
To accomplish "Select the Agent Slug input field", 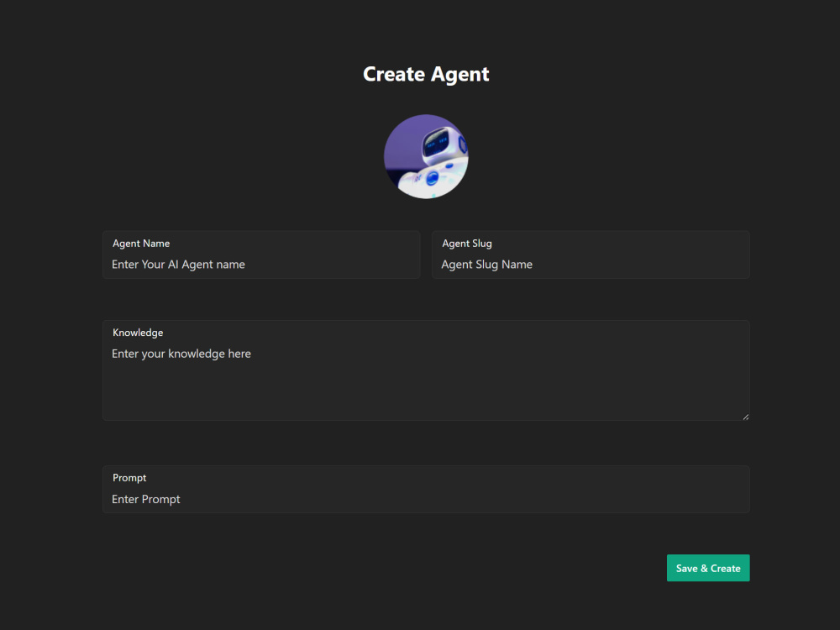I will click(x=591, y=255).
